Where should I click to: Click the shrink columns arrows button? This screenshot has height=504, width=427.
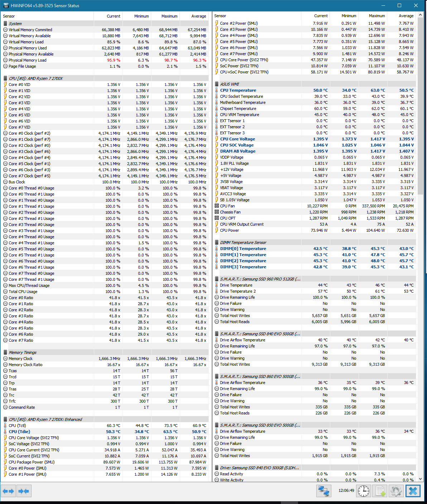[x=24, y=491]
